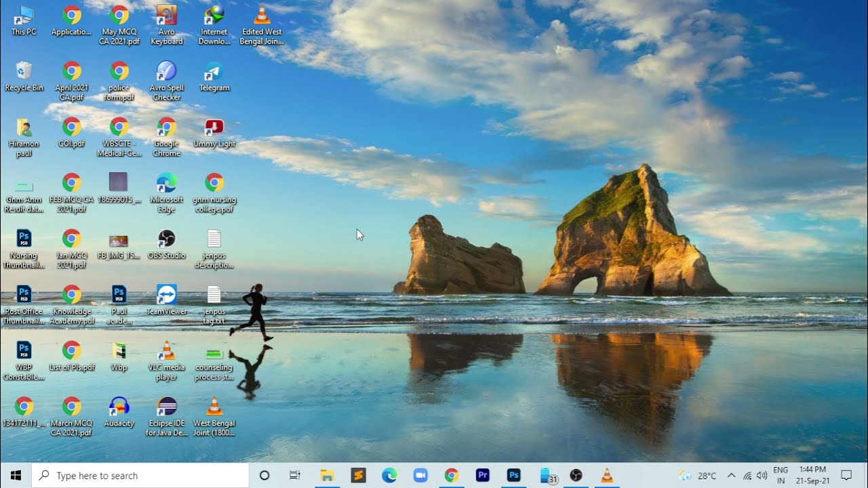Launch Microsoft Edge desktop shortcut
This screenshot has width=868, height=488.
(x=167, y=193)
